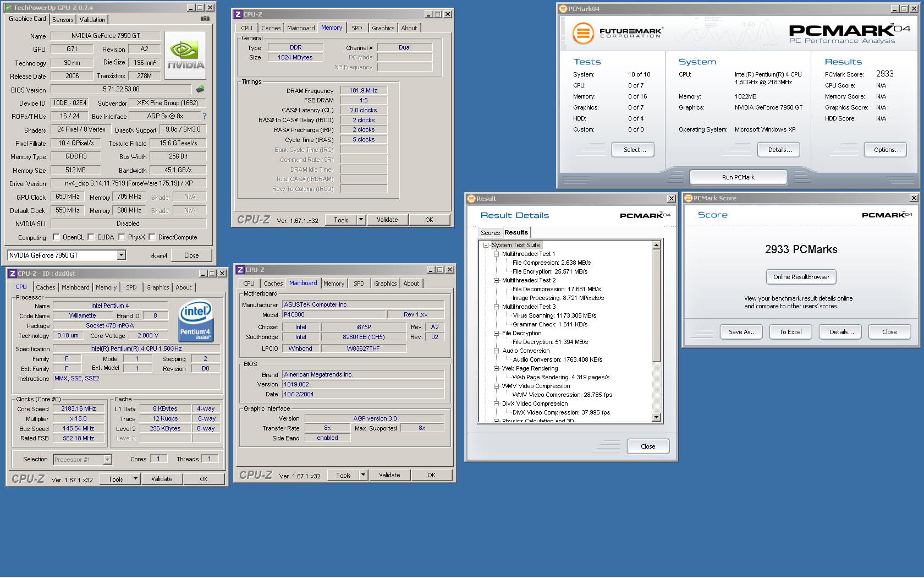Screen dimensions: 924x578
Task: Open Mainboard tab in CPU-Z CPU window
Action: (75, 287)
